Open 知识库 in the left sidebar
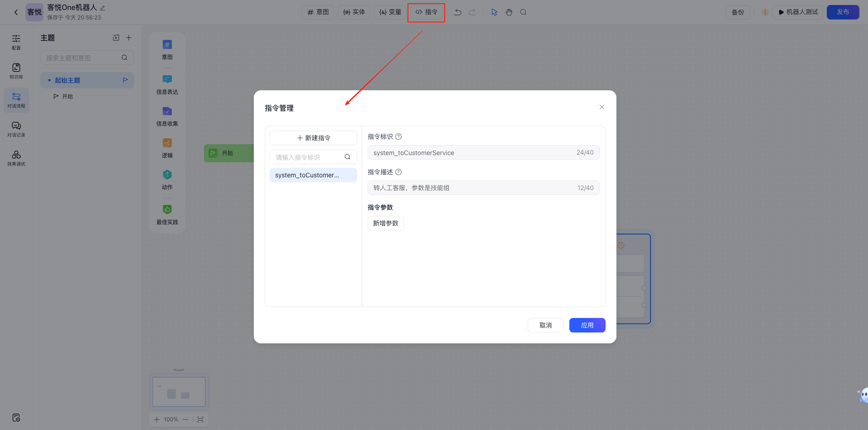The height and width of the screenshot is (430, 868). point(16,71)
